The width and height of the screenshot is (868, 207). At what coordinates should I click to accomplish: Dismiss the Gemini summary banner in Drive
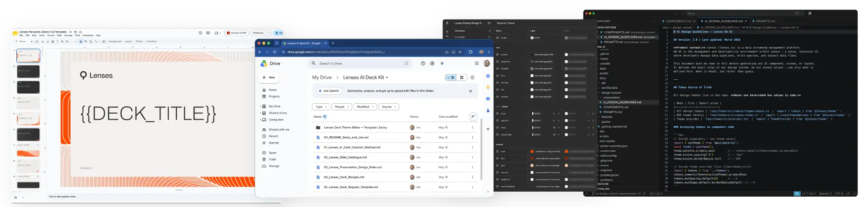coord(470,91)
